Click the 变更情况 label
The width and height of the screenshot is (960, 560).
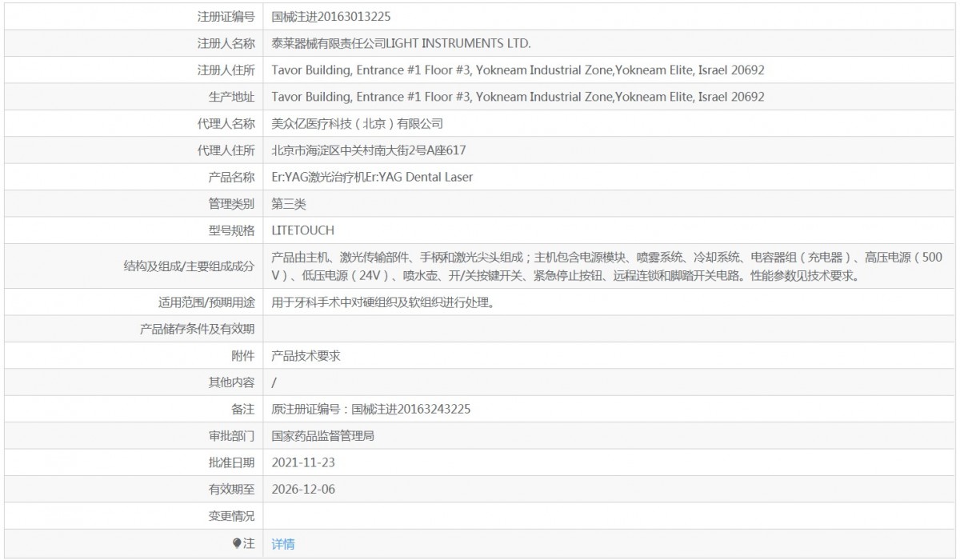[232, 516]
